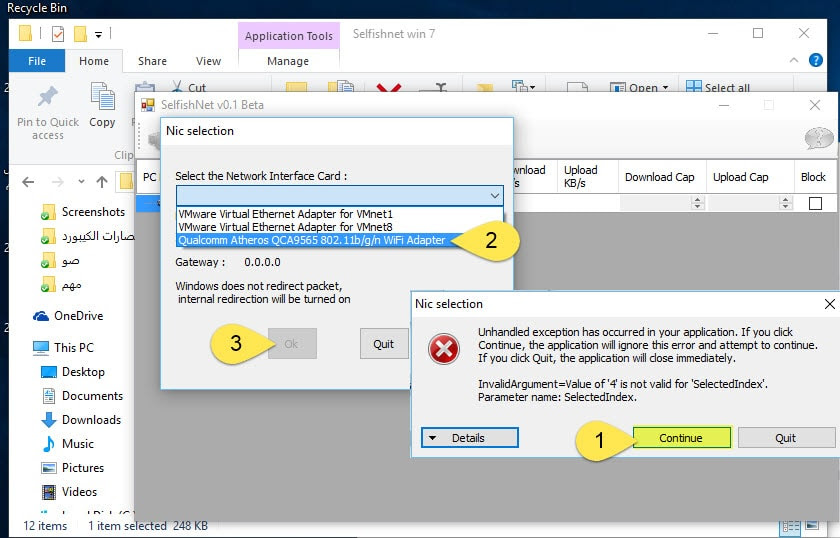Click the Back arrow in Explorer
The width and height of the screenshot is (840, 538).
(x=28, y=182)
